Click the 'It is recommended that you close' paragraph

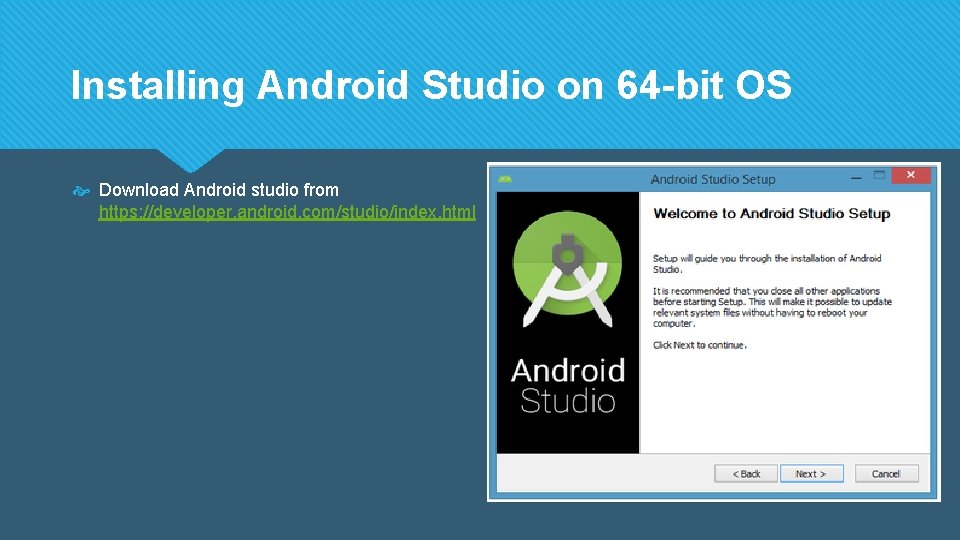(x=772, y=307)
